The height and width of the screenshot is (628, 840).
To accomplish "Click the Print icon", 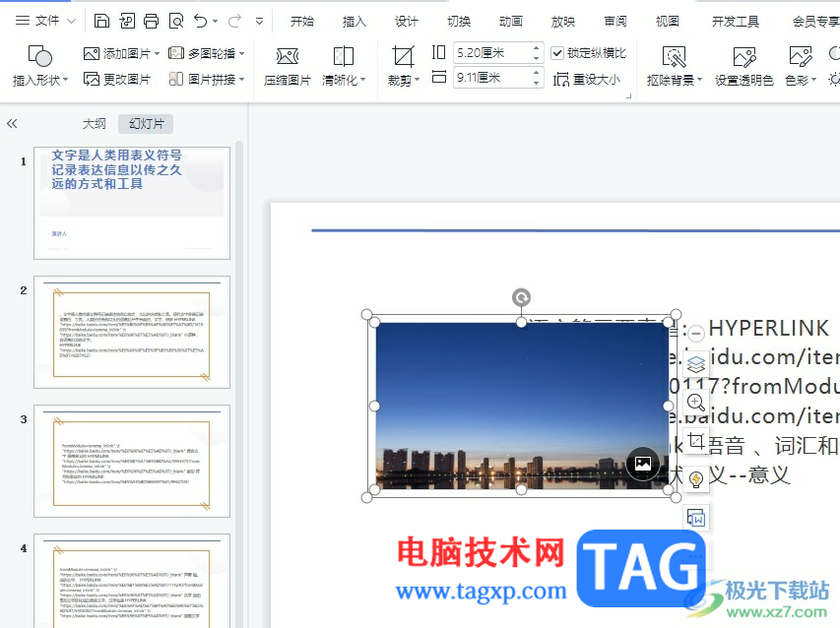I will [x=152, y=21].
